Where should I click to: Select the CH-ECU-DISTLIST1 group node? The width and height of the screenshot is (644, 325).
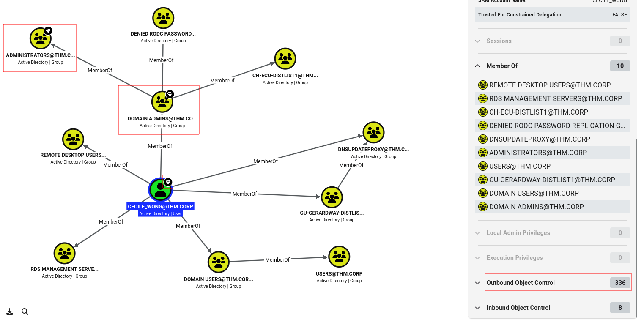pos(285,58)
